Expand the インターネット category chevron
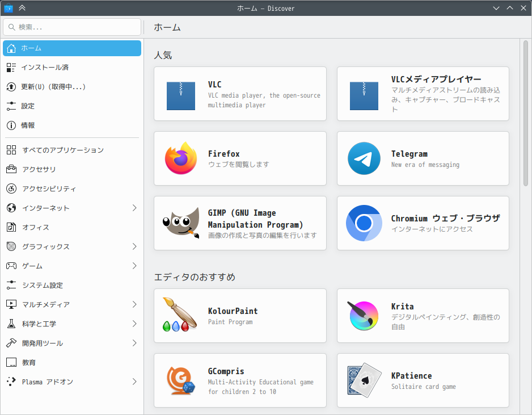Screen dimensions: 532x415 tap(134, 208)
